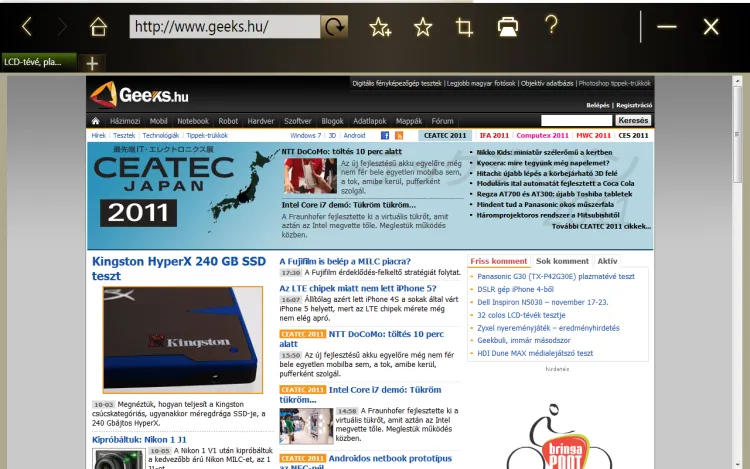Focus the URL address bar
The image size is (750, 469).
pos(224,27)
